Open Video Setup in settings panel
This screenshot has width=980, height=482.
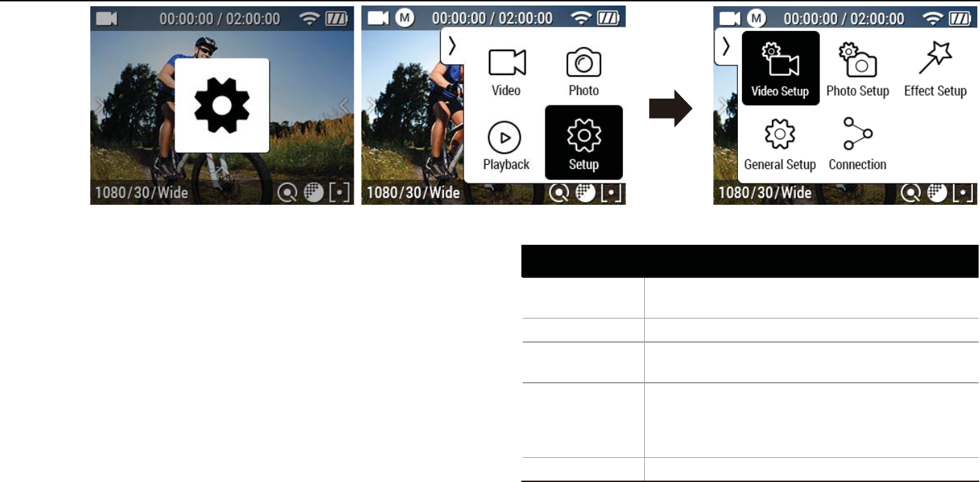[x=781, y=68]
